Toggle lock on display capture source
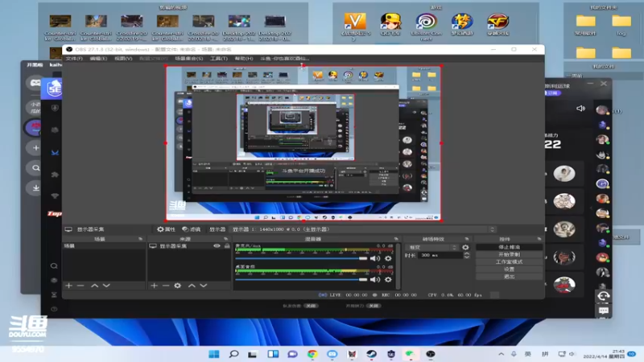Image resolution: width=644 pixels, height=362 pixels. (x=227, y=246)
